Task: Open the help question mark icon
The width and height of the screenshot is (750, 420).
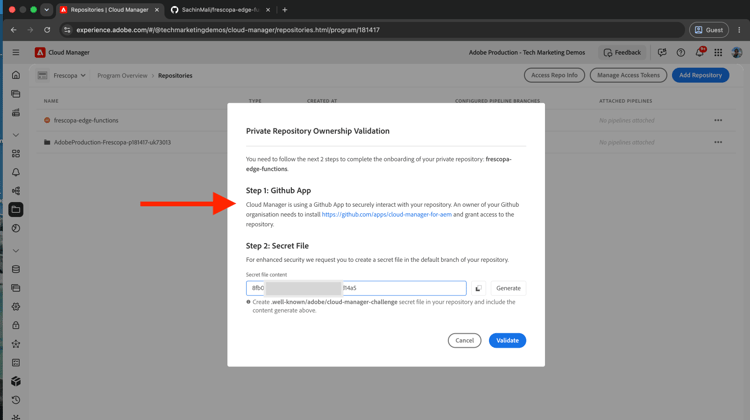Action: pos(681,52)
